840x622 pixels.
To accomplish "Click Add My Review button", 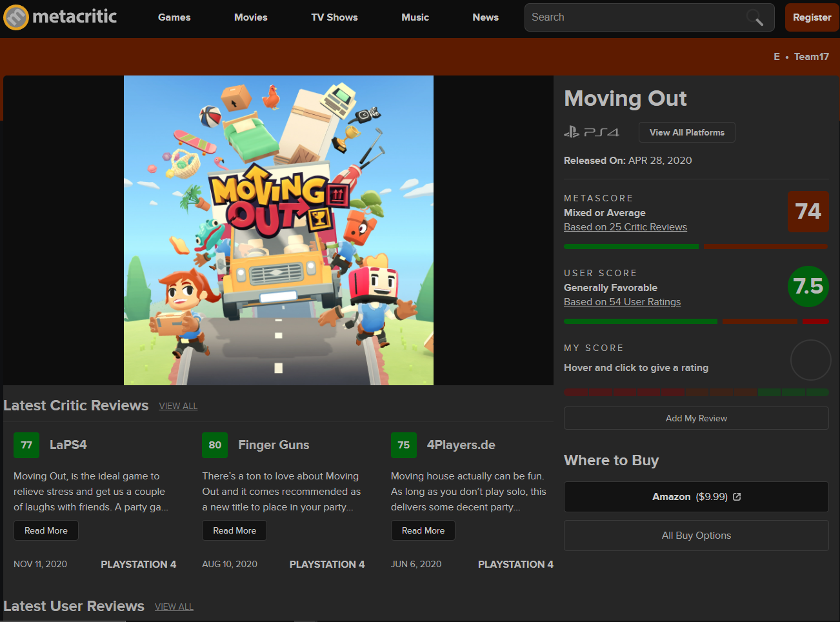I will [696, 418].
